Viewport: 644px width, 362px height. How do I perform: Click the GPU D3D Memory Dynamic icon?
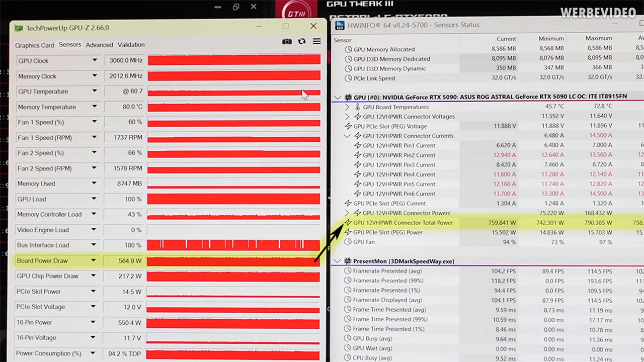pos(348,68)
